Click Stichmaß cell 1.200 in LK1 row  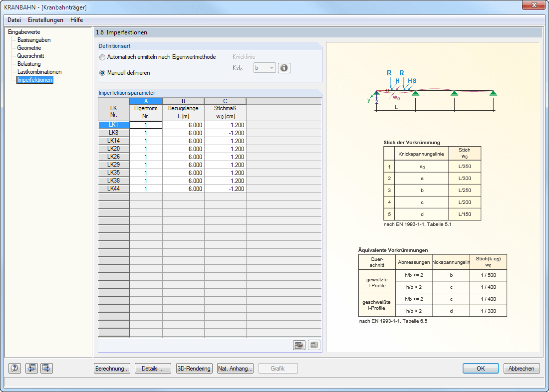click(x=225, y=125)
